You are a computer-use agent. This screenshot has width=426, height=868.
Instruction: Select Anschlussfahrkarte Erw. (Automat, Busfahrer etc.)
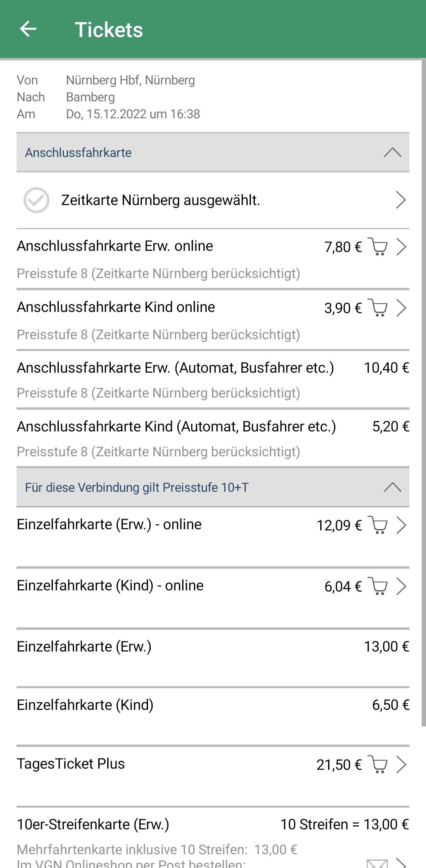(x=213, y=379)
